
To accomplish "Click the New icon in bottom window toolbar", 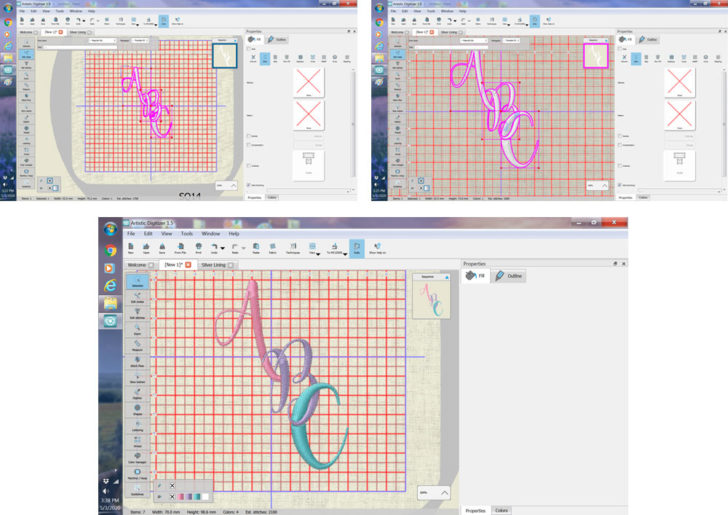I will [130, 246].
